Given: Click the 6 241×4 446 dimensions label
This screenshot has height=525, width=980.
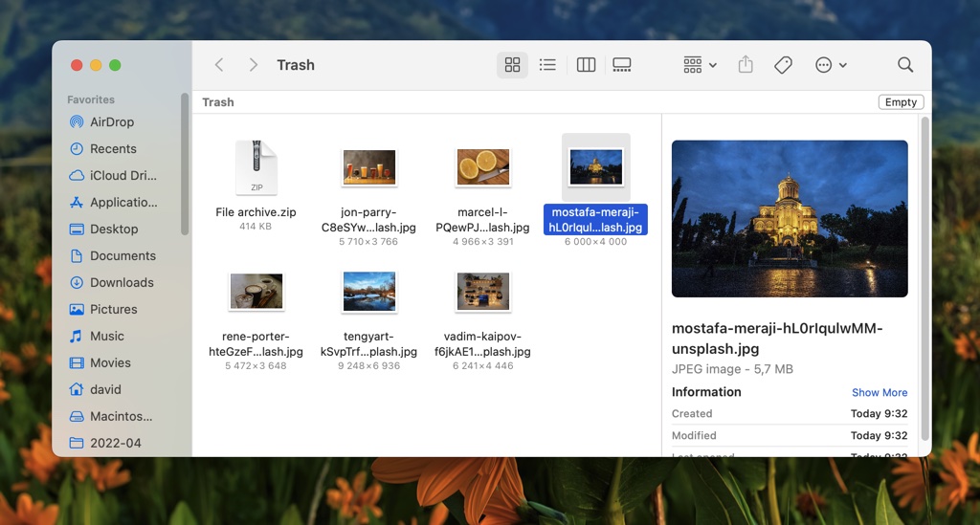Looking at the screenshot, I should click(483, 366).
